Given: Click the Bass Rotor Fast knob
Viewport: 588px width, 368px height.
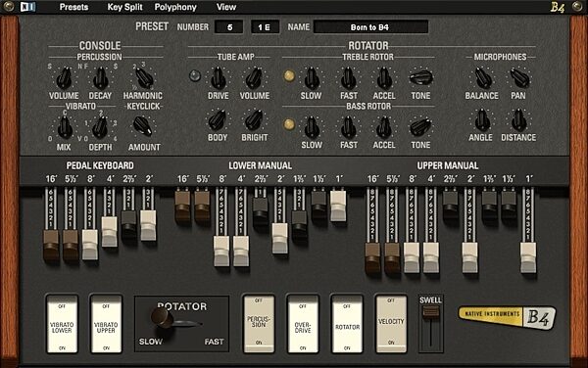Looking at the screenshot, I should pyautogui.click(x=348, y=127).
